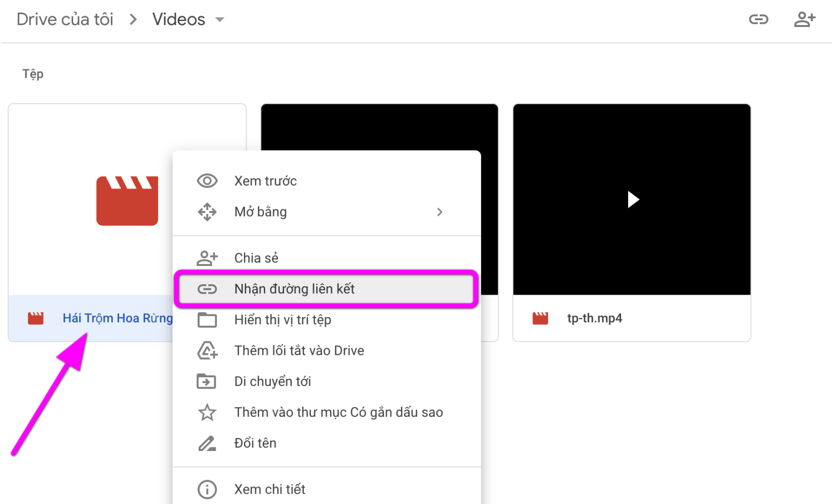Click the star icon next to Thêm vào thư mục Có gắn dấu sao
The image size is (832, 504).
(207, 412)
